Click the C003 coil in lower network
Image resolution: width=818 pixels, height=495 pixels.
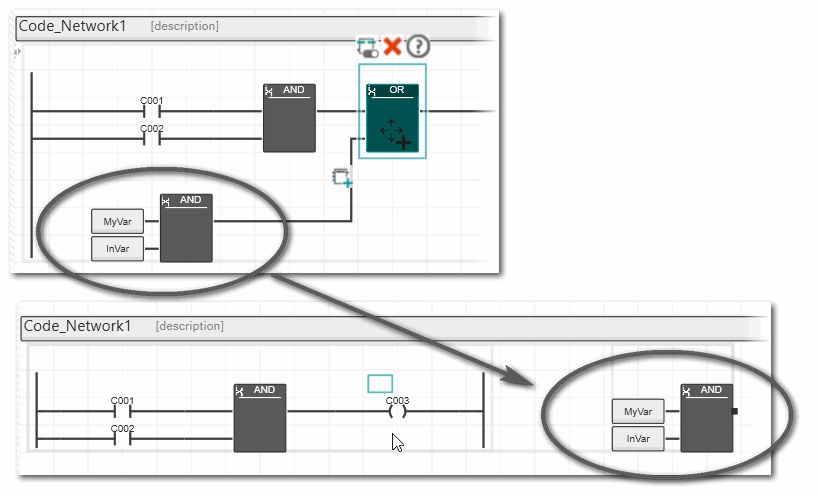397,411
